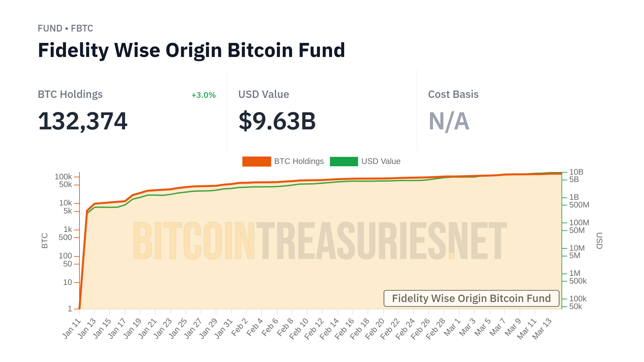Click the Mar 13 x-axis date label
This screenshot has height=362, width=644.
[x=542, y=329]
